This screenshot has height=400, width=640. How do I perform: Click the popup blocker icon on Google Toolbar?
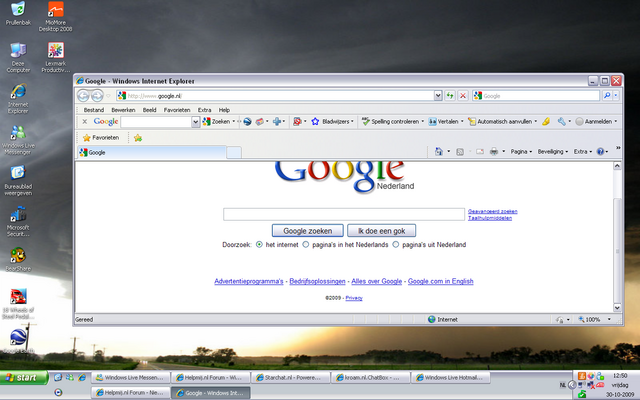click(297, 122)
